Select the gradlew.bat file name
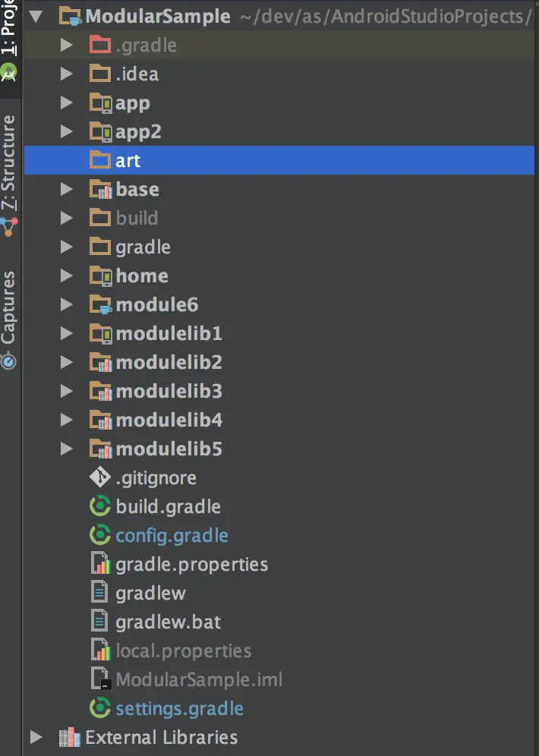The height and width of the screenshot is (756, 539). 168,622
